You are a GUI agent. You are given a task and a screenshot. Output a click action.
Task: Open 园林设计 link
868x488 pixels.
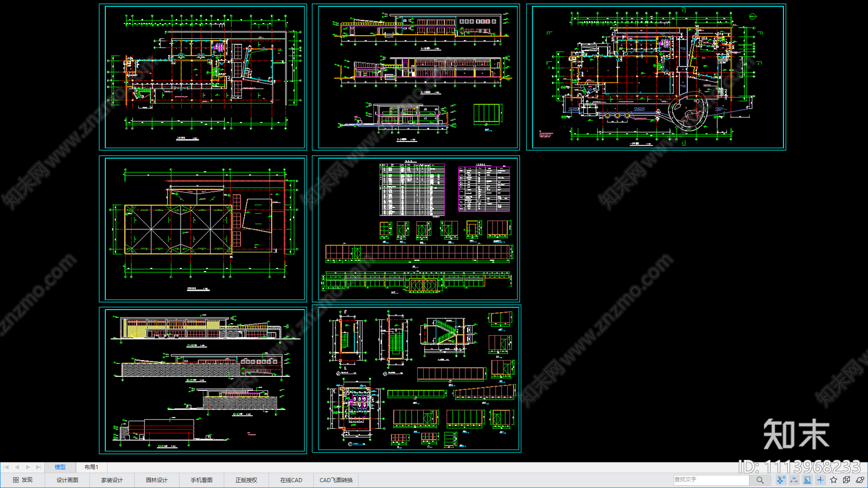tap(157, 480)
